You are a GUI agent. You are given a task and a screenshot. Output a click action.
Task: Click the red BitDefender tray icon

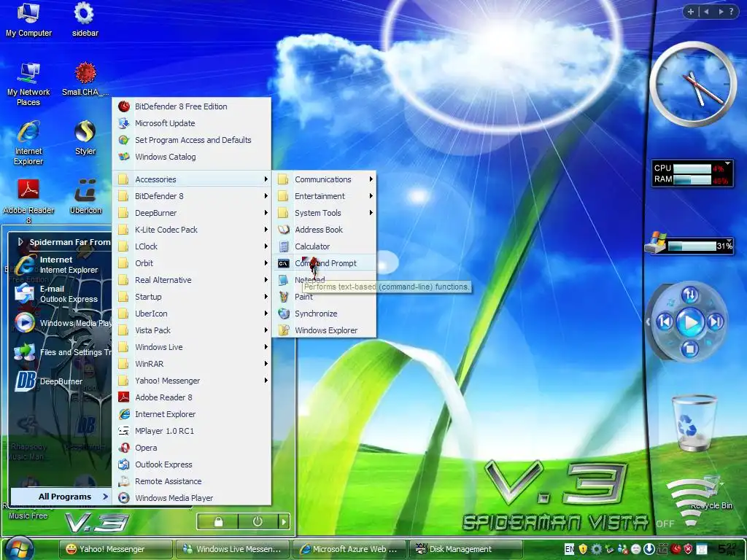676,549
